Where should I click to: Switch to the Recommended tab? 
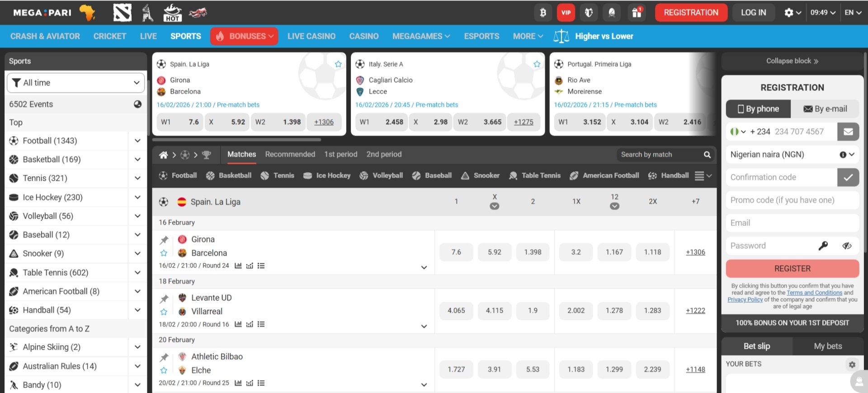(x=290, y=154)
